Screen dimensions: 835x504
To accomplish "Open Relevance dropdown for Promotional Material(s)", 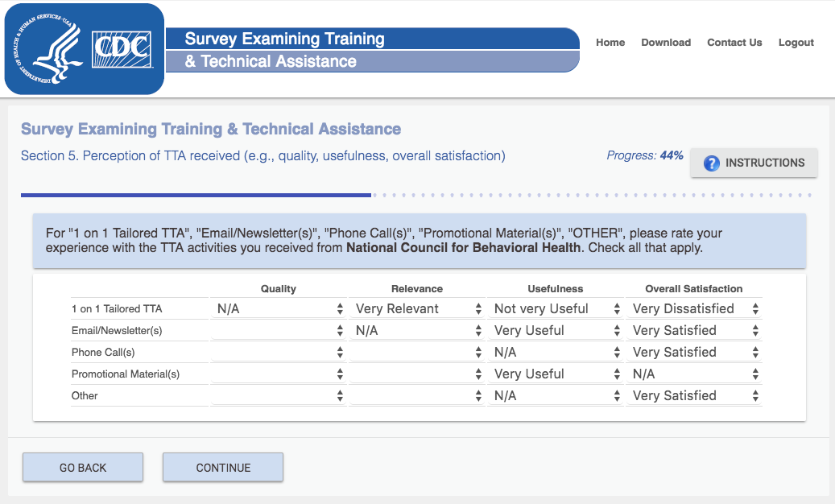I will (x=417, y=374).
